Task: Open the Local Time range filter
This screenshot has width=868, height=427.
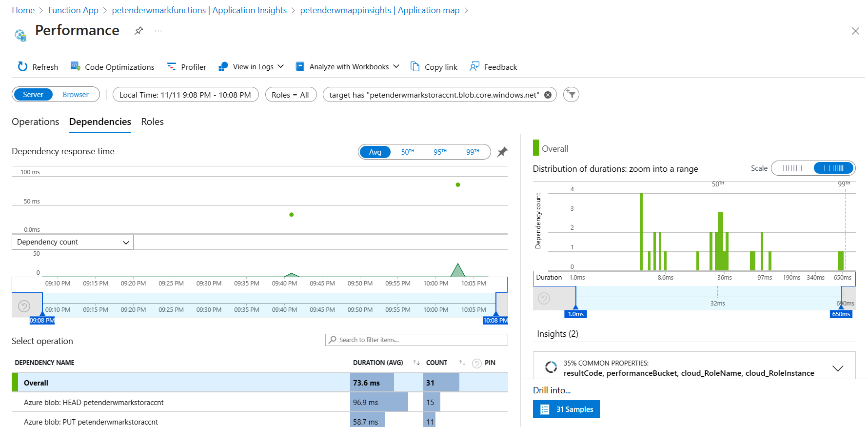Action: tap(185, 95)
